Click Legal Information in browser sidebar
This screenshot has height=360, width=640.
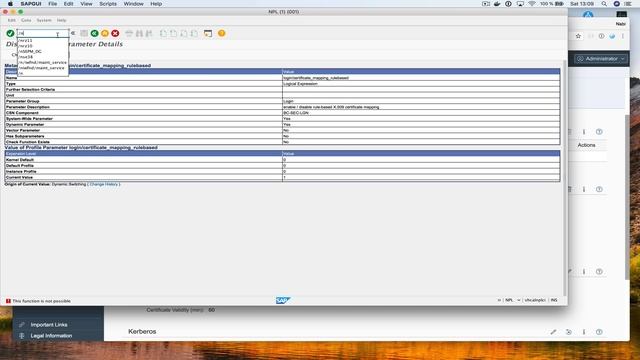pyautogui.click(x=51, y=336)
